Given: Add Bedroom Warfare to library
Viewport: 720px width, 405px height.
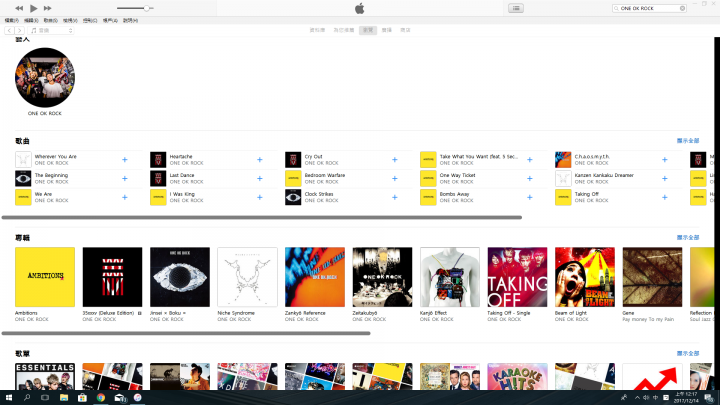Looking at the screenshot, I should [x=394, y=179].
